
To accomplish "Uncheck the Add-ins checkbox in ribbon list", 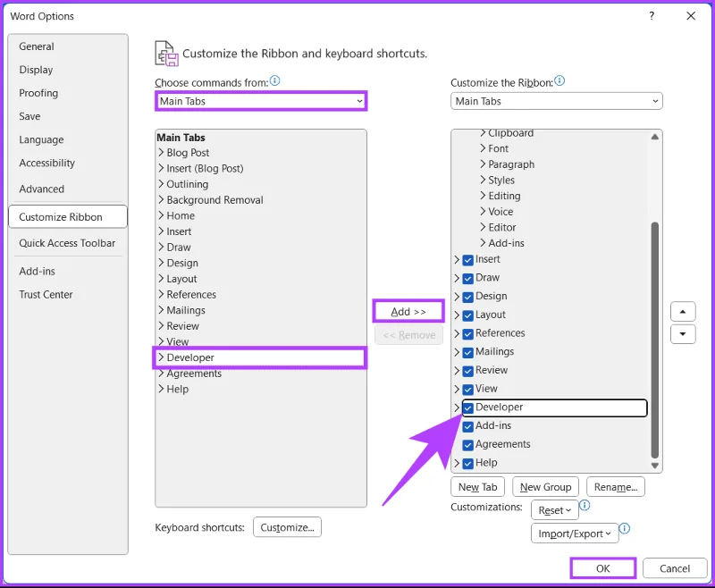I will pos(467,426).
